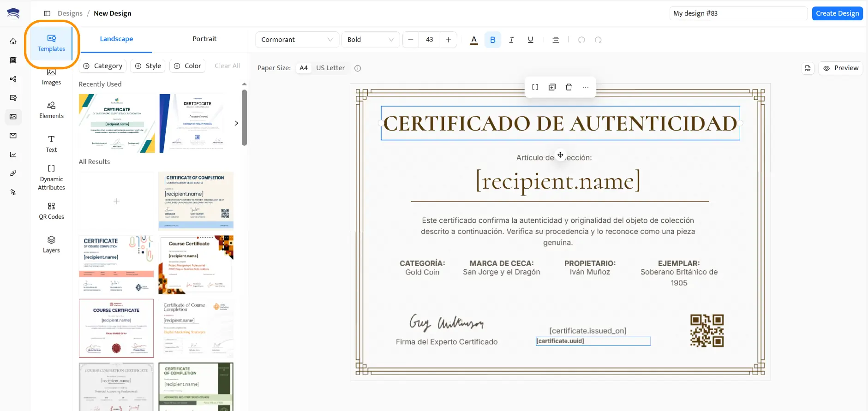Click the Preview button
Viewport: 868px width, 411px height.
(840, 68)
